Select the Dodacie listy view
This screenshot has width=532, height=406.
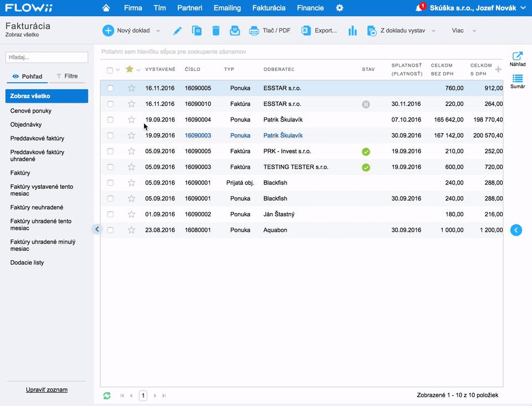(27, 263)
